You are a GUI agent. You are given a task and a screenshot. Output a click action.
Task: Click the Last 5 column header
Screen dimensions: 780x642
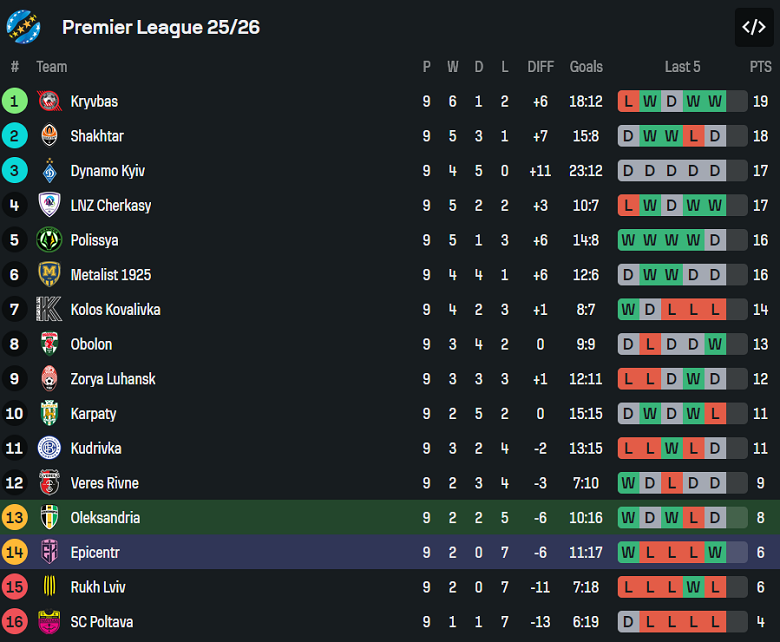(x=682, y=67)
